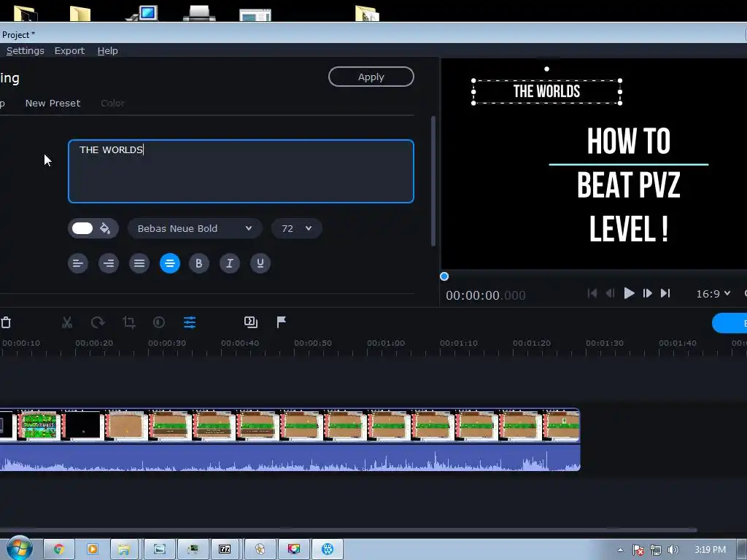Switch to the Color tab
This screenshot has height=560, width=747.
pyautogui.click(x=112, y=103)
